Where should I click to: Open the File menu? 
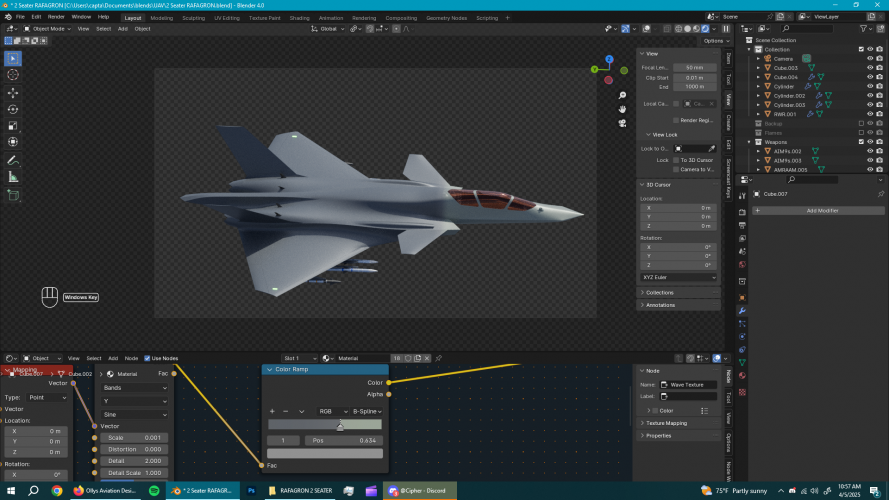point(20,17)
